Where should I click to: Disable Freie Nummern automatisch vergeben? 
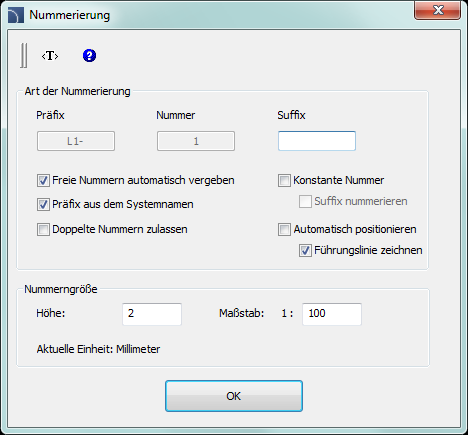(x=43, y=180)
